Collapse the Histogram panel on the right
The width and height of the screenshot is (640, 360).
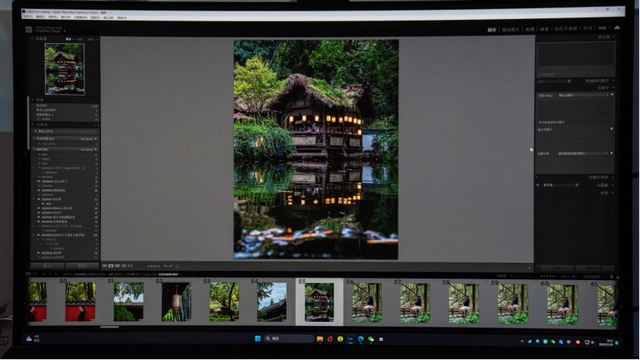(x=613, y=37)
